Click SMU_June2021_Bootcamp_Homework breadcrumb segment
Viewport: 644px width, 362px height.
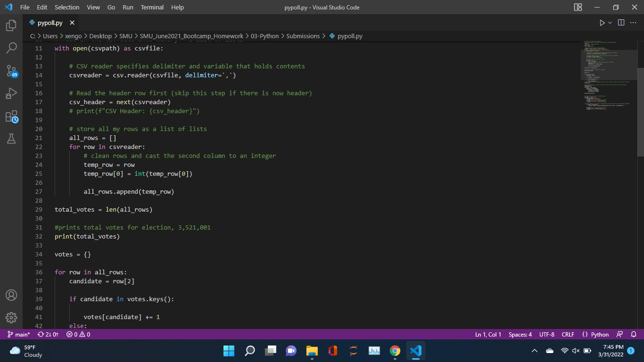[191, 36]
